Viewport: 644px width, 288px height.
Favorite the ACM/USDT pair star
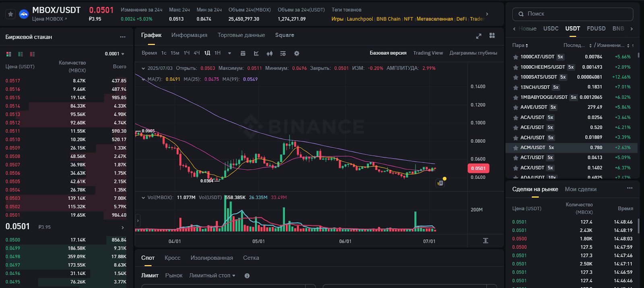click(x=515, y=148)
